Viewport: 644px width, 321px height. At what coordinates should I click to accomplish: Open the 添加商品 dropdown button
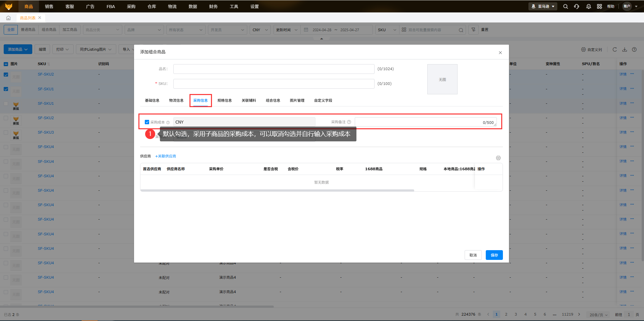pos(18,49)
